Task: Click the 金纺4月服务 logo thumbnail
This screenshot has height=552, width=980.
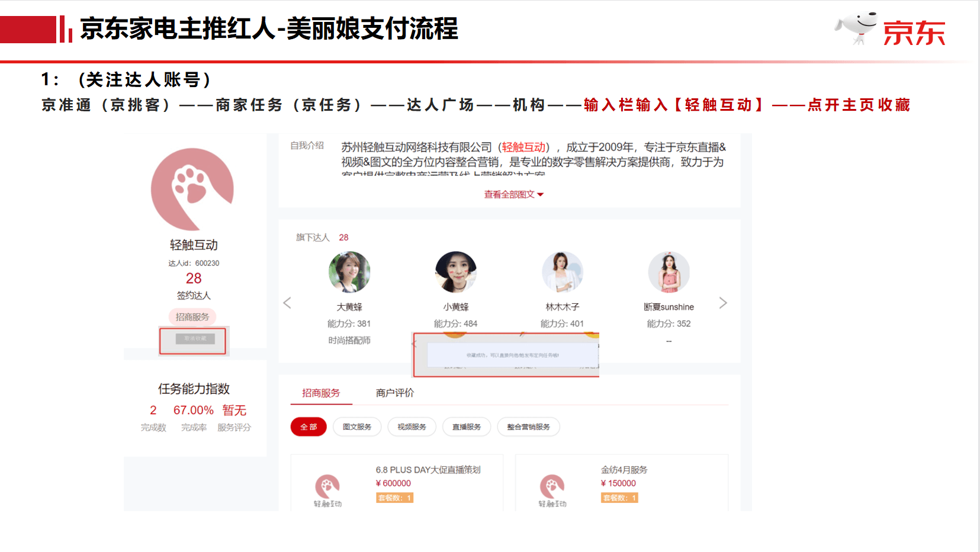Action: coord(552,490)
